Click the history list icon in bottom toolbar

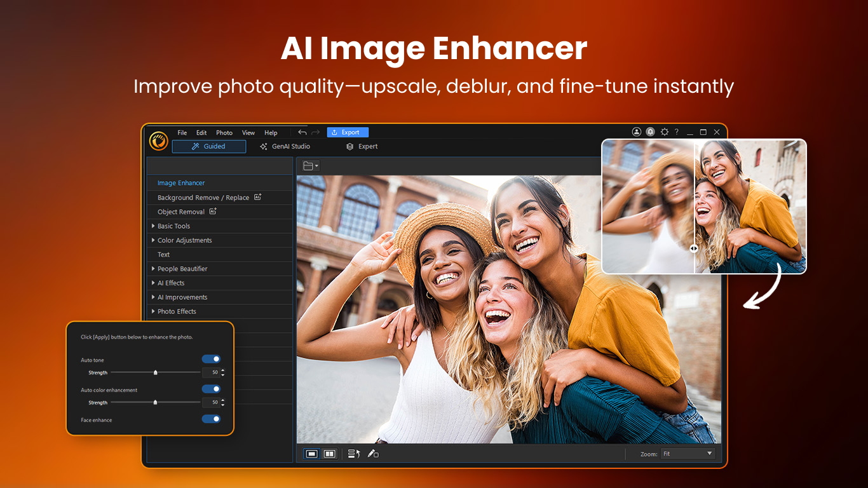click(x=354, y=454)
